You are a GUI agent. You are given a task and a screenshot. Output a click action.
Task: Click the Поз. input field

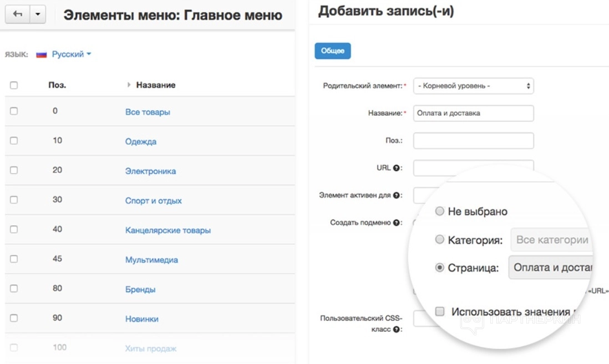473,141
